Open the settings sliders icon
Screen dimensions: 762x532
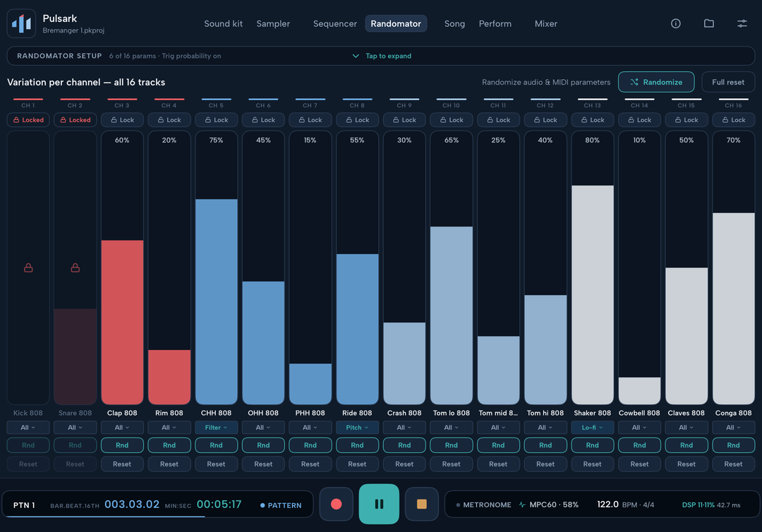click(742, 23)
